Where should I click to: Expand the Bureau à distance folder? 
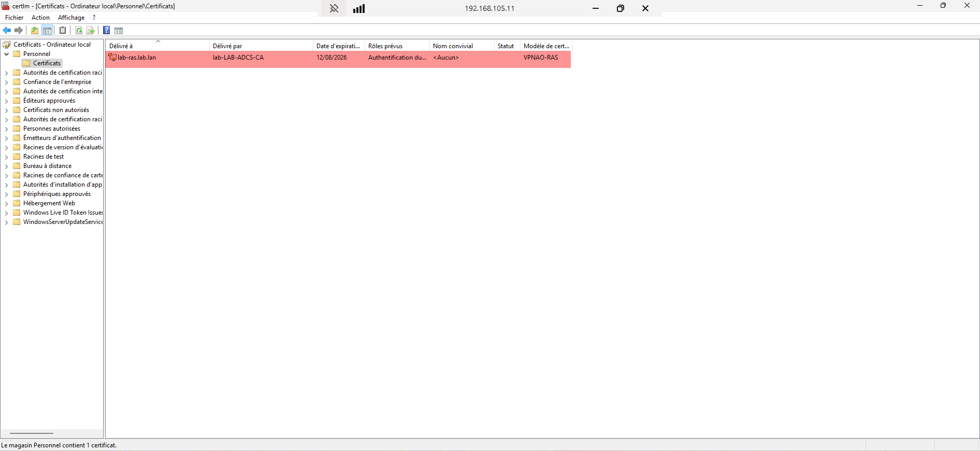6,166
